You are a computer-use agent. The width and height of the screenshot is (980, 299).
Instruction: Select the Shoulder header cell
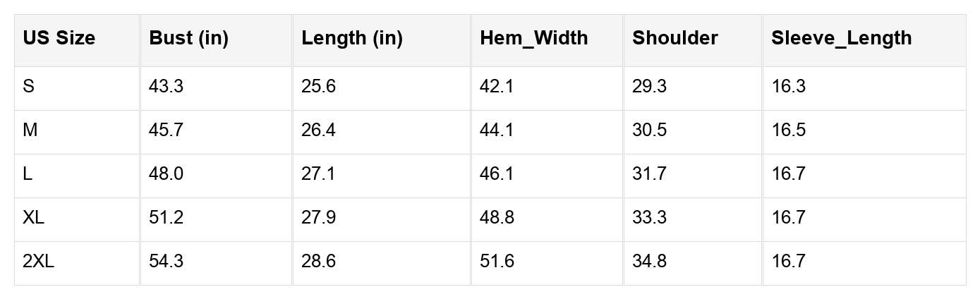674,38
